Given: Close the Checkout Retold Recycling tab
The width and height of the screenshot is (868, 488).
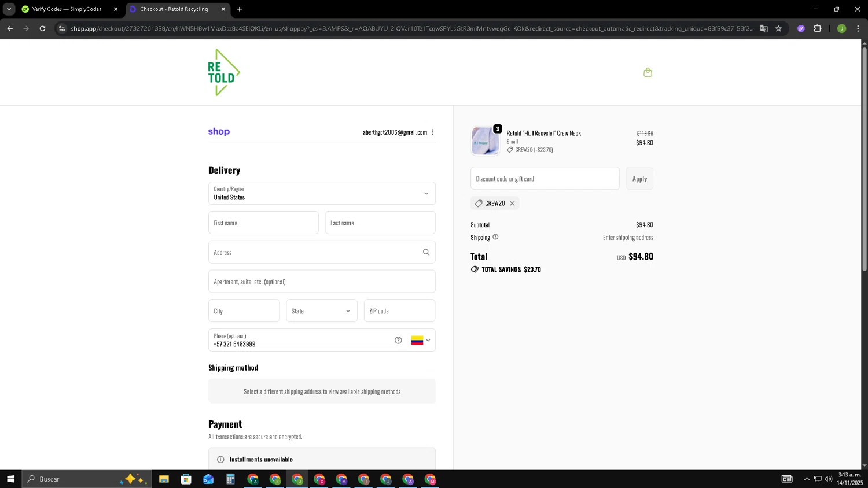Looking at the screenshot, I should tap(223, 9).
